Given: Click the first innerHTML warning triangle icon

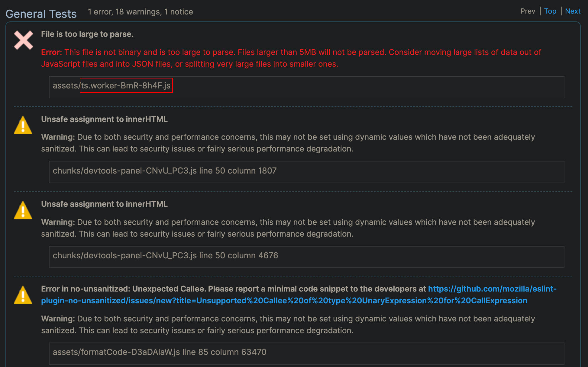Looking at the screenshot, I should point(23,125).
